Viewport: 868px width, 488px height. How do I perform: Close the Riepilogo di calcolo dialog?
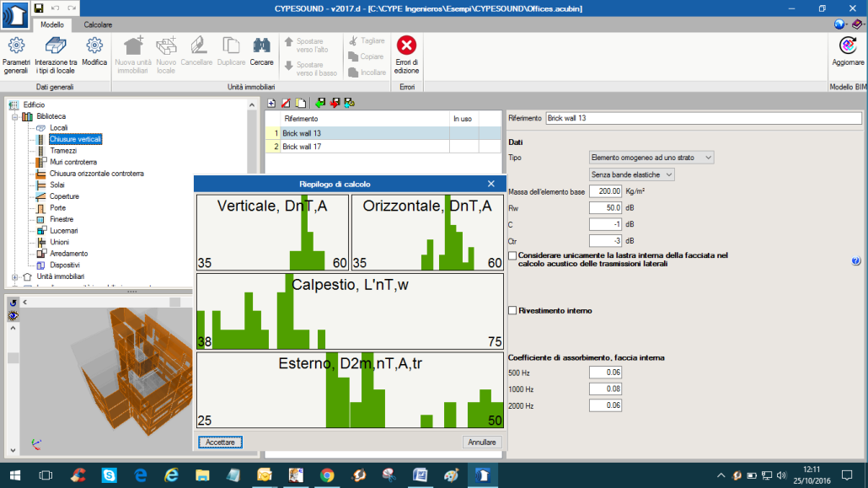[x=491, y=184]
